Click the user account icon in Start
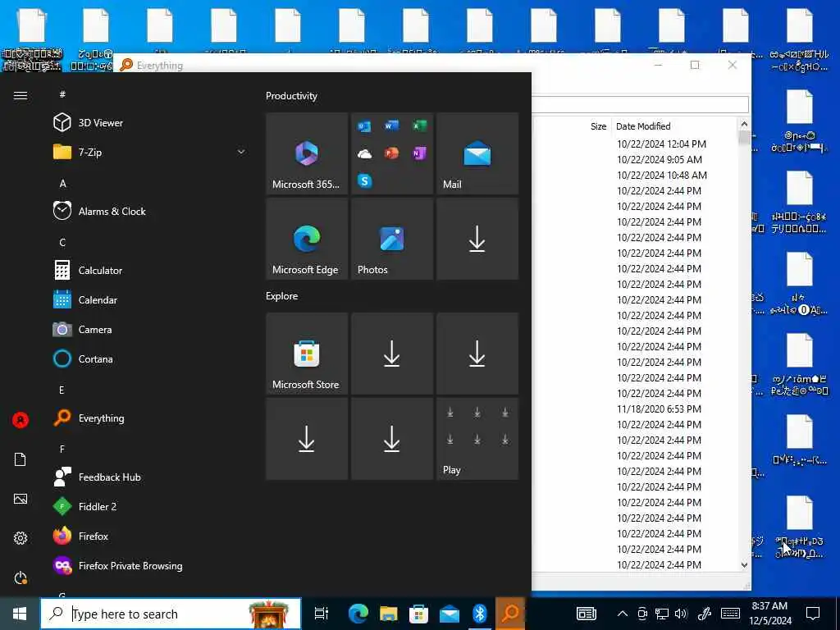Screen dimensions: 840x630 (21, 420)
